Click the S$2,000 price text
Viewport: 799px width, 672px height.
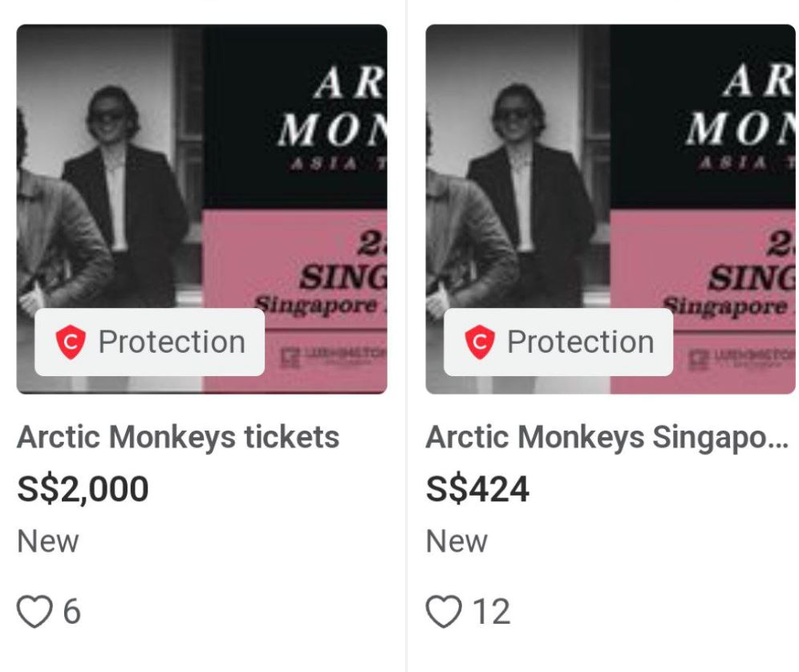click(x=83, y=488)
